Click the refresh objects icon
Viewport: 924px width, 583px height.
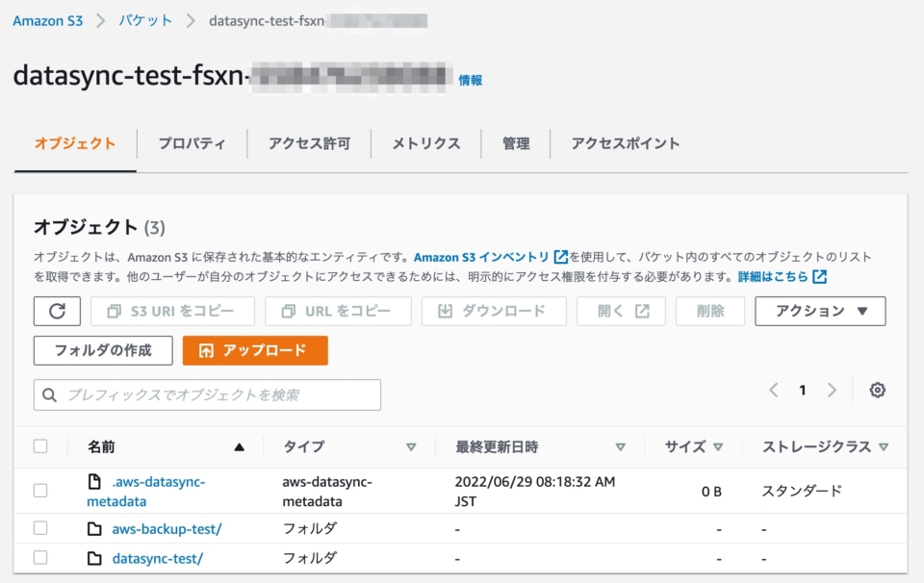tap(58, 311)
